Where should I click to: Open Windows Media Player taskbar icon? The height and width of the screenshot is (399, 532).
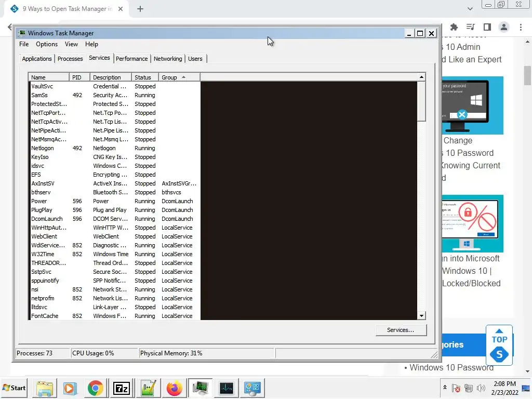point(70,388)
